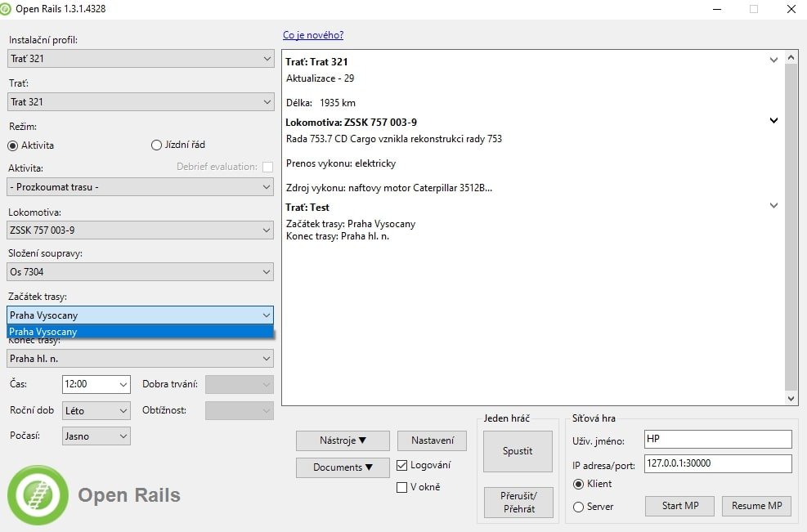The image size is (807, 532).
Task: Open the Konec trasy dropdown Praha hl. n.
Action: [141, 359]
